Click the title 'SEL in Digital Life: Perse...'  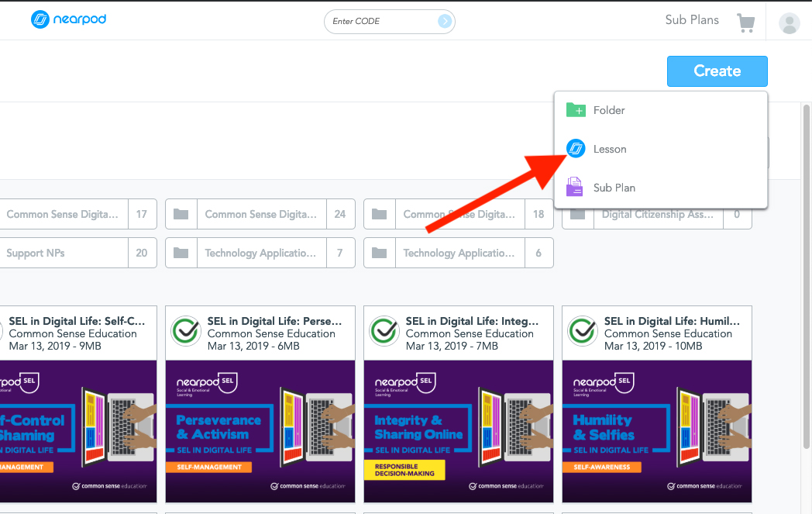(x=274, y=321)
